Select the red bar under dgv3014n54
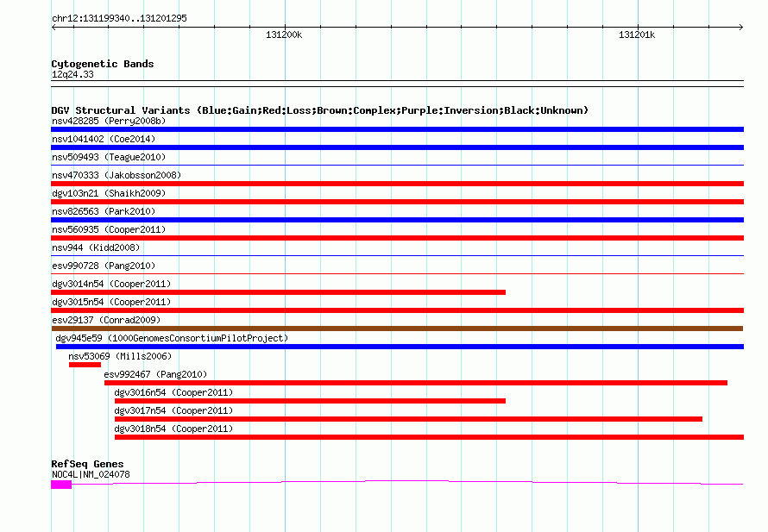This screenshot has width=768, height=532. point(278,292)
